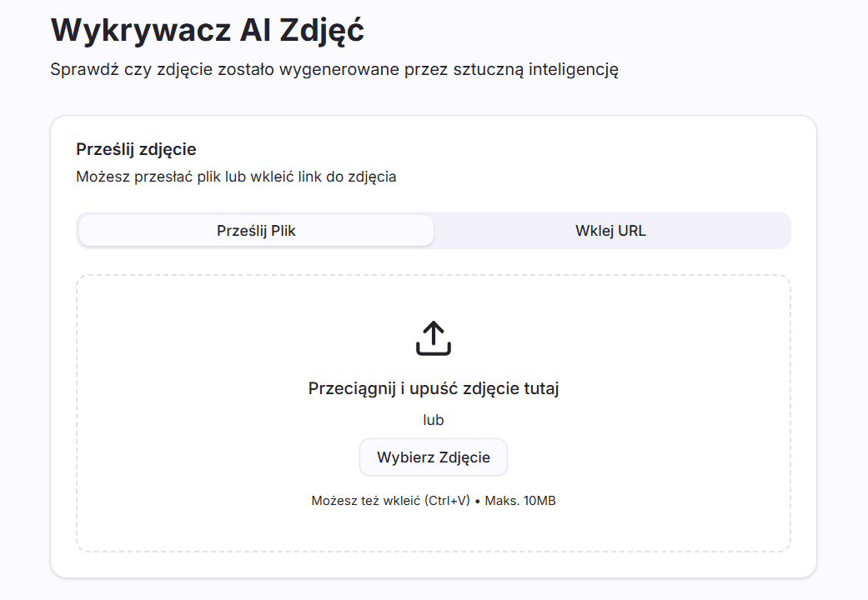Screen dimensions: 868x600
Task: Click the upload arrow icon
Action: 433,339
